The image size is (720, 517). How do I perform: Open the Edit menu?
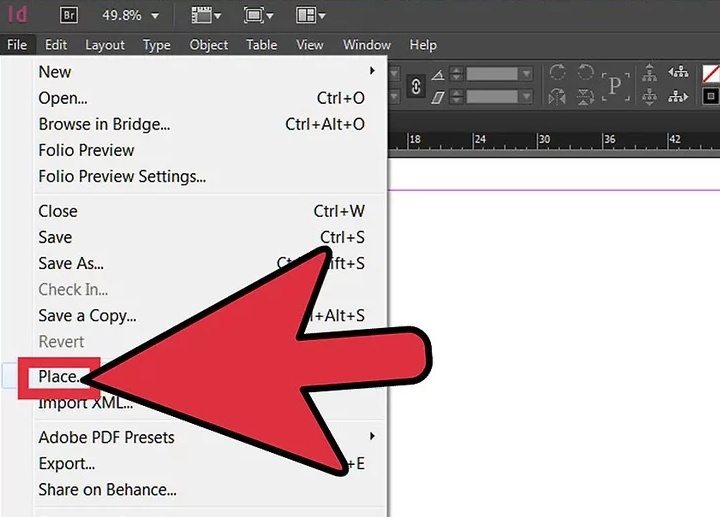tap(56, 45)
